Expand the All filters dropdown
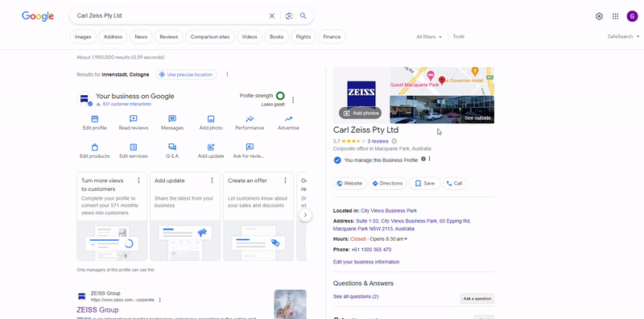The width and height of the screenshot is (644, 319). pos(429,36)
